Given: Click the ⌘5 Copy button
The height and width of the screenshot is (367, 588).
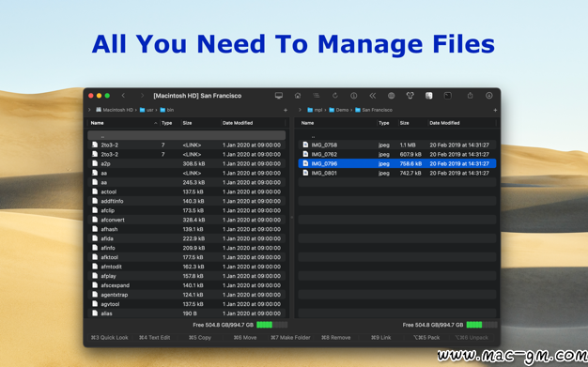Looking at the screenshot, I should point(200,337).
